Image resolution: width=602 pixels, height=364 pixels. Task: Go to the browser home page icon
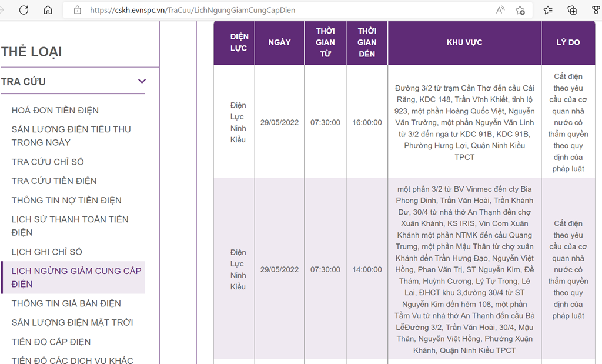click(x=48, y=10)
